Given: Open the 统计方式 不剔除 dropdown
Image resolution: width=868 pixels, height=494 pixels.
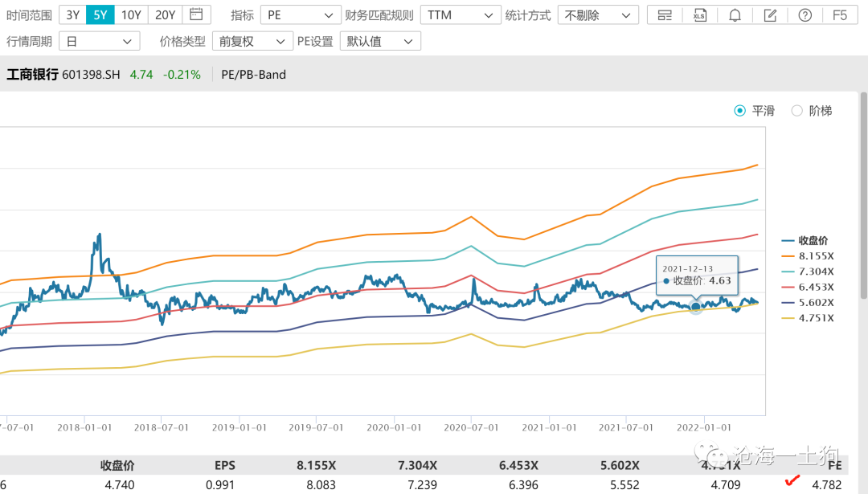Looking at the screenshot, I should [x=598, y=15].
